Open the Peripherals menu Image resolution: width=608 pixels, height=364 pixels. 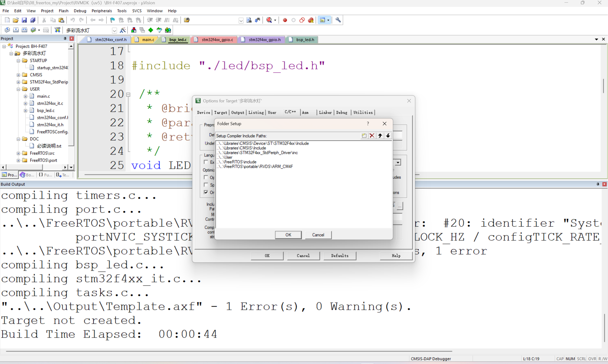102,11
